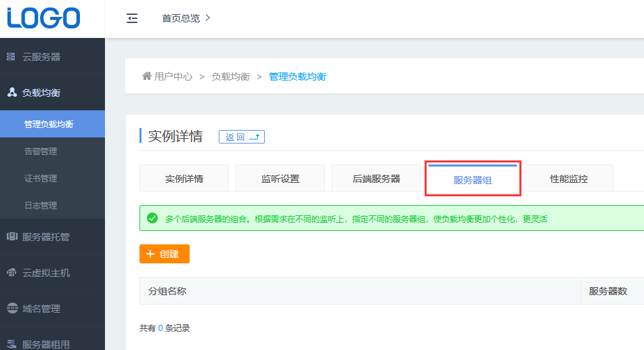Collapse sidebar using the menu fold icon
The height and width of the screenshot is (350, 644).
132,18
